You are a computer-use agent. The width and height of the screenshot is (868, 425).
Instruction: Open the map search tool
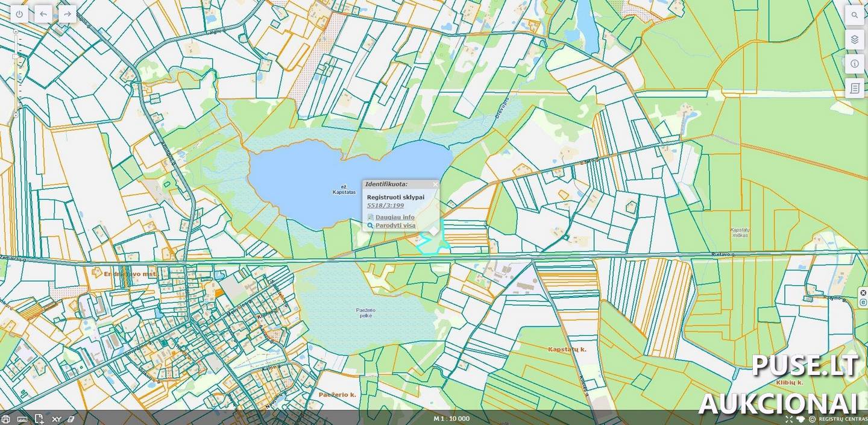coord(854,15)
